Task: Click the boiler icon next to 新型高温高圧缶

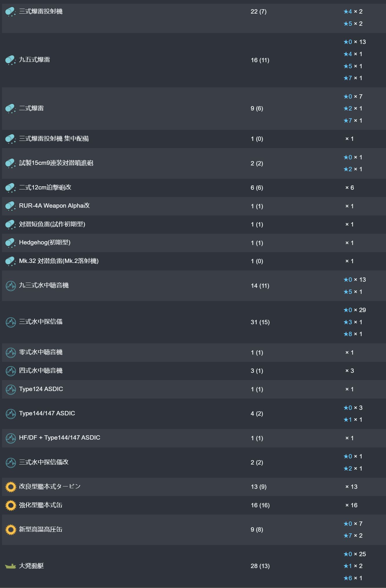Action: (x=11, y=530)
